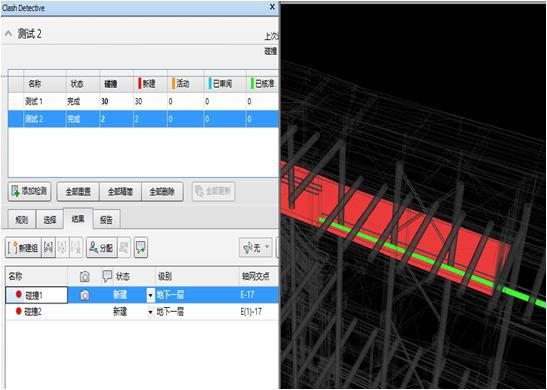
Task: Click the red status dot of 碰撞2
Action: point(19,311)
